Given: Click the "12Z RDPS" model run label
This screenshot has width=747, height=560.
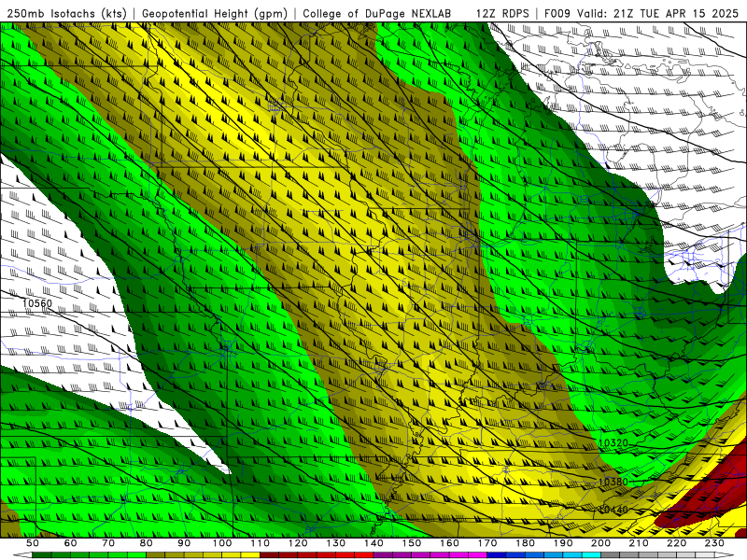Looking at the screenshot, I should click(502, 14).
